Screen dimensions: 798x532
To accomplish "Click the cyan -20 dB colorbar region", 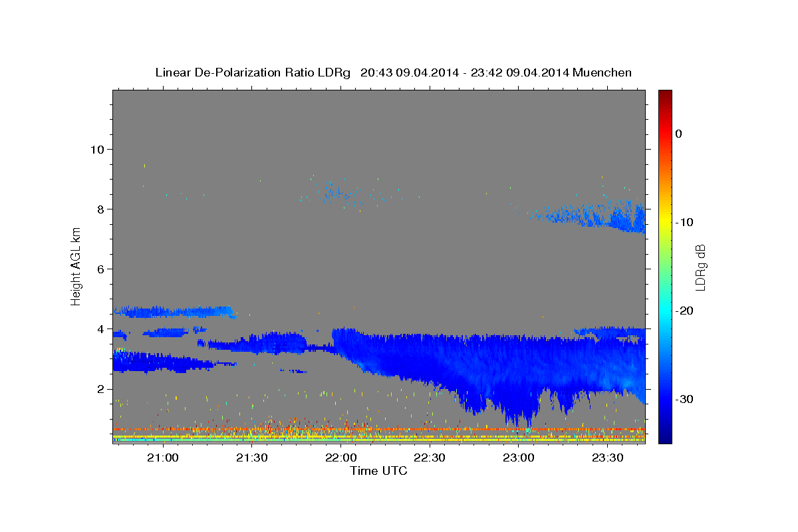I will 665,311.
